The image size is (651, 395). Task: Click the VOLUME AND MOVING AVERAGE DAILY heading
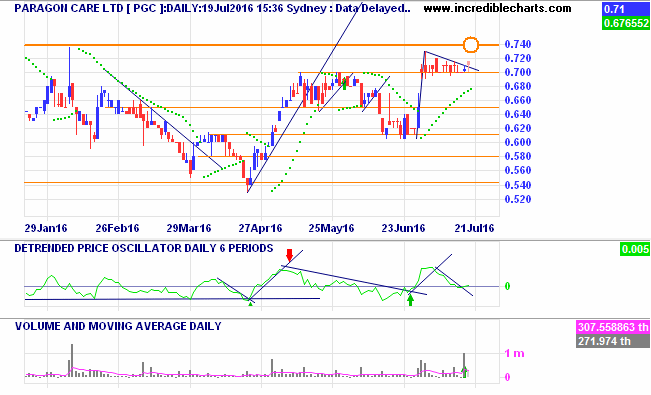tap(118, 326)
